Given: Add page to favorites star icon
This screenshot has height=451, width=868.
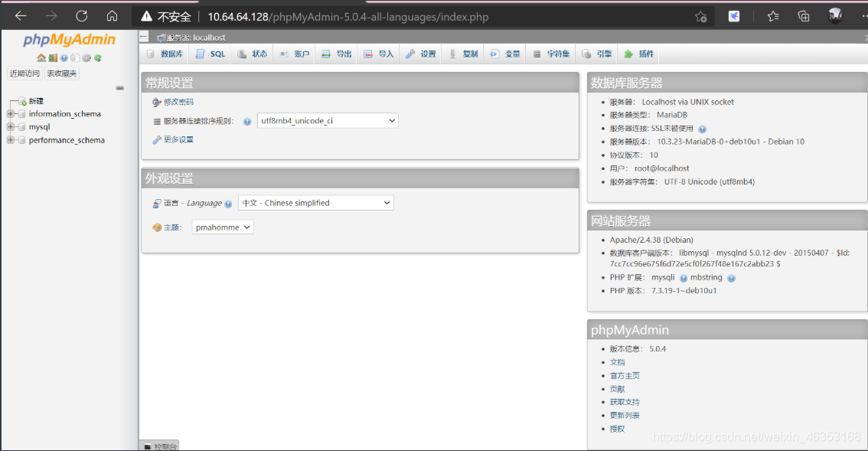Looking at the screenshot, I should point(701,17).
